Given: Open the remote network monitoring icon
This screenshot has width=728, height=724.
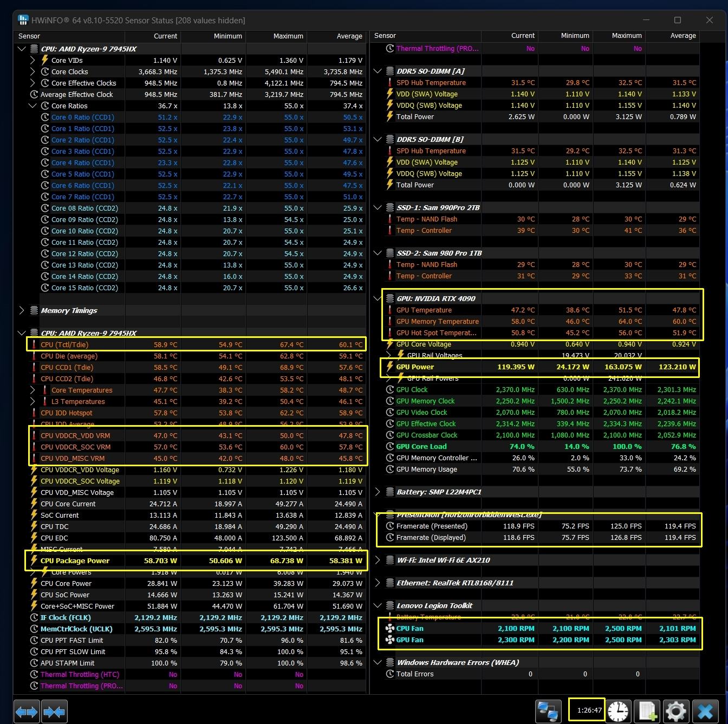Looking at the screenshot, I should [x=548, y=711].
